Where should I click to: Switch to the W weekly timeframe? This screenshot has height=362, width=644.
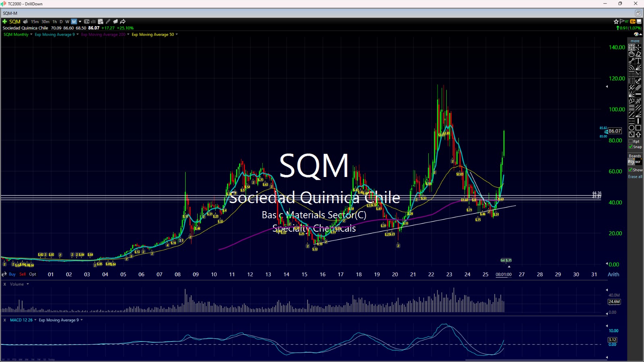pos(67,22)
